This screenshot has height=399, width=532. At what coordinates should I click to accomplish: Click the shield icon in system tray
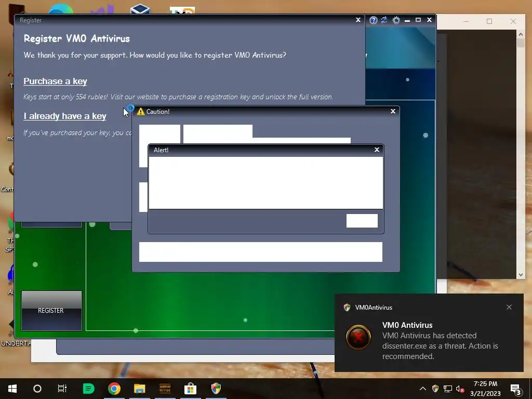tap(435, 389)
